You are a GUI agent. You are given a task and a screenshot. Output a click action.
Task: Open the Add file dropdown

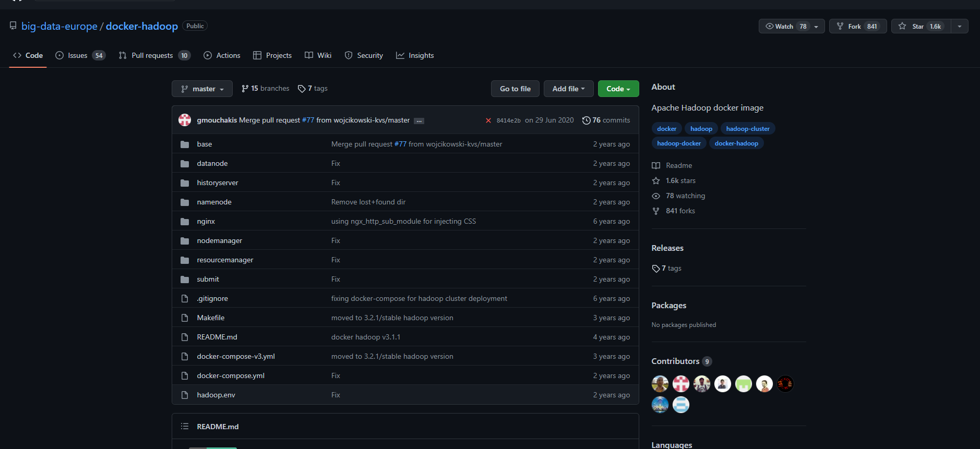tap(568, 89)
